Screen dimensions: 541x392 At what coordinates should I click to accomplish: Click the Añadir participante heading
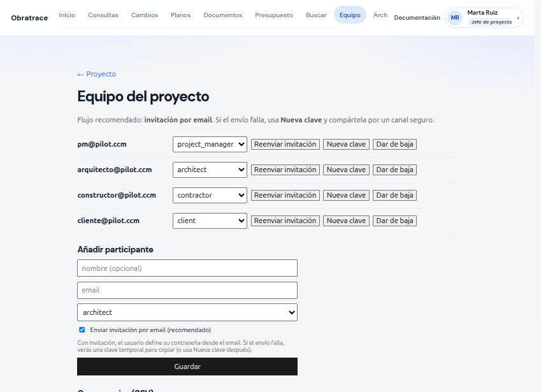click(115, 249)
